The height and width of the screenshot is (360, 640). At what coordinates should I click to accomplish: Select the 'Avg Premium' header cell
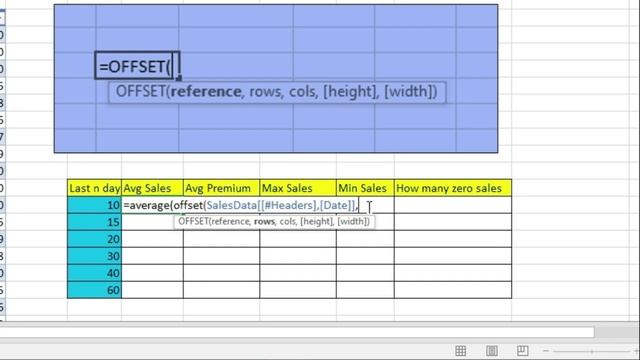pos(221,188)
